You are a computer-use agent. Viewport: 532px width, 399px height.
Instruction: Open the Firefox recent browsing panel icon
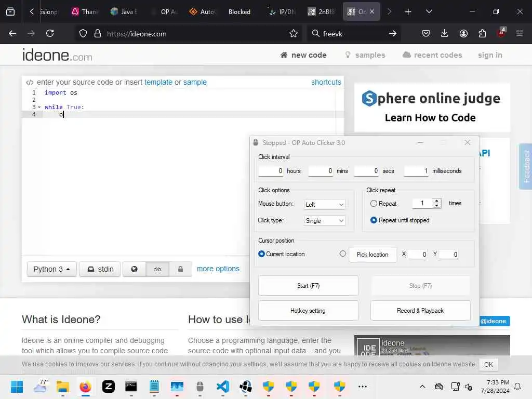10,11
